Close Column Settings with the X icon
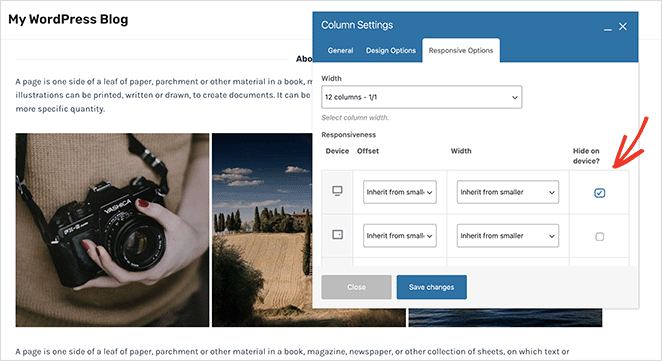Screen dimensions: 662x361 623,27
